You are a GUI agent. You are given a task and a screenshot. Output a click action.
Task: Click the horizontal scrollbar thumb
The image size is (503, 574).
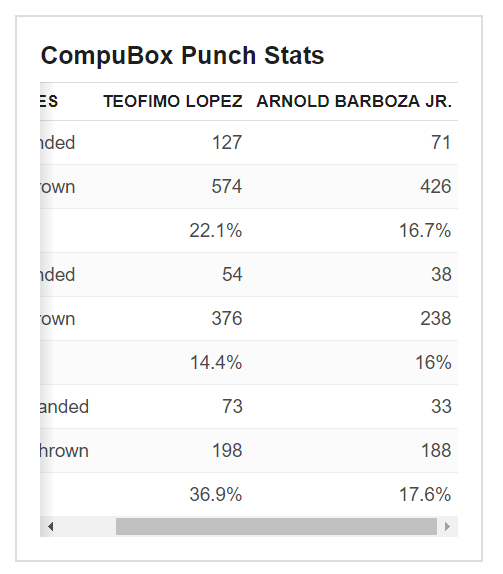(276, 526)
